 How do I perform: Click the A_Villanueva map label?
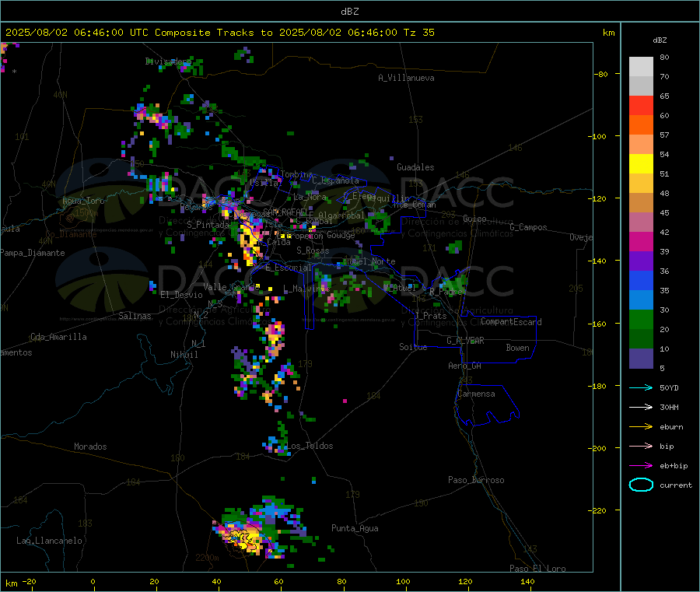406,78
